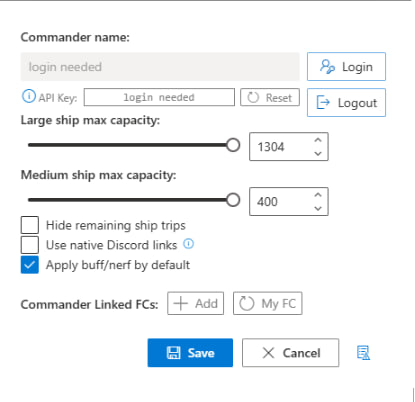
Task: Add a Commander Linked FC
Action: [x=195, y=303]
